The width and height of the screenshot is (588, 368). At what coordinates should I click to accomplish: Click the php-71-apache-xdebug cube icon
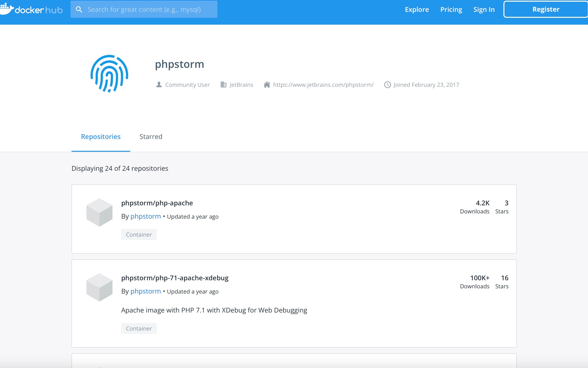click(99, 287)
